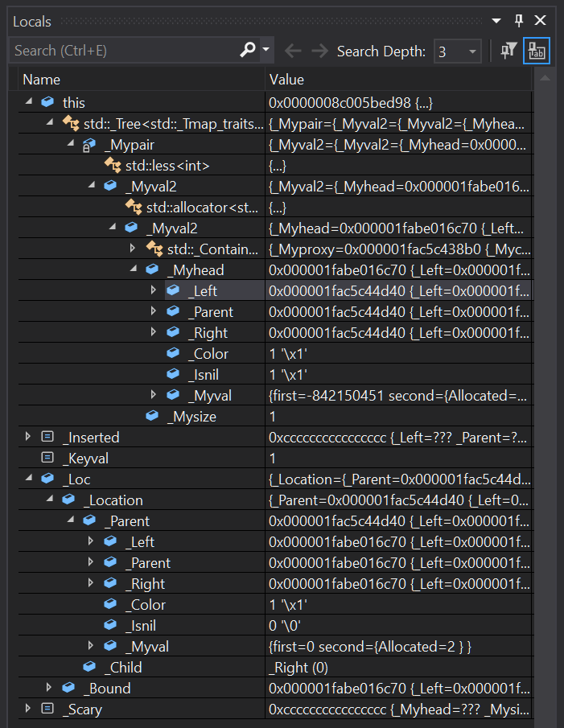Click the _Bound field cube icon
This screenshot has width=564, height=728.
(68, 687)
